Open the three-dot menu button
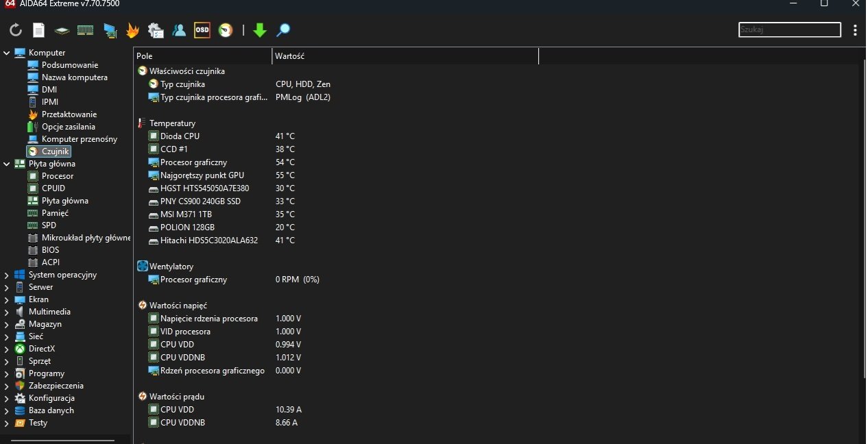 click(855, 30)
